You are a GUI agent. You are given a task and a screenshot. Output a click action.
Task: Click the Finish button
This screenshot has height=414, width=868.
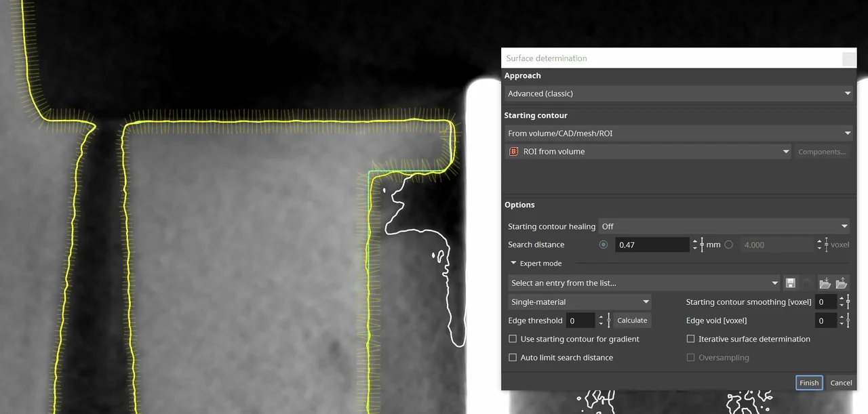pyautogui.click(x=809, y=383)
